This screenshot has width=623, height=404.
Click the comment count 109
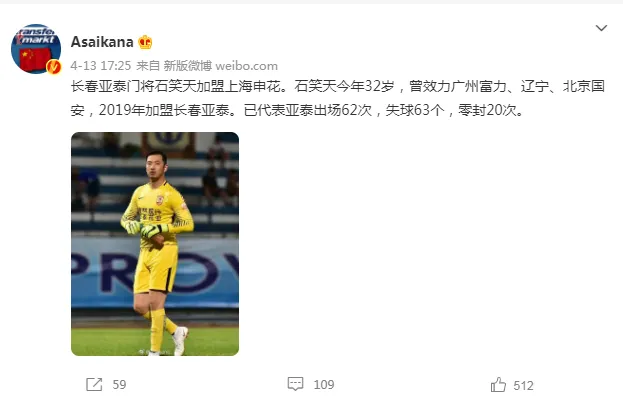pos(324,385)
